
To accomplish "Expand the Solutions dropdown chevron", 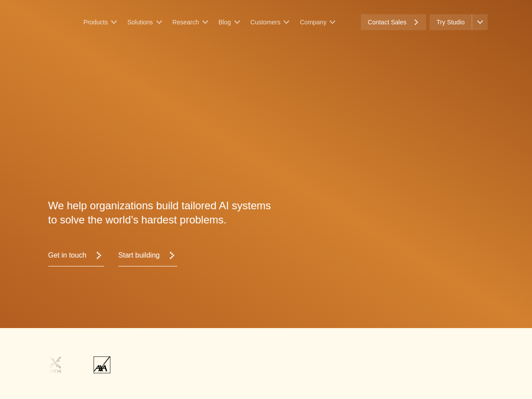I will tap(159, 22).
